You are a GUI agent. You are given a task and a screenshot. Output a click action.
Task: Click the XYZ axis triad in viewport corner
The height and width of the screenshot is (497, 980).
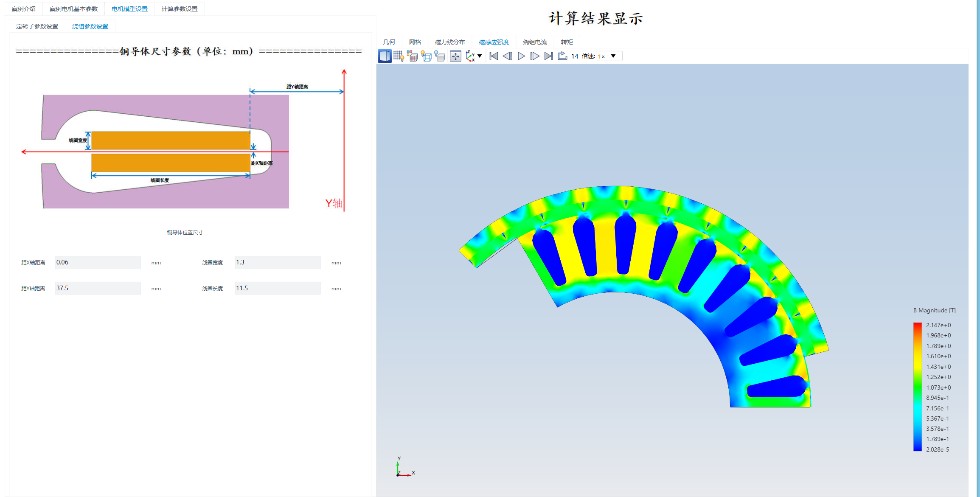[404, 467]
